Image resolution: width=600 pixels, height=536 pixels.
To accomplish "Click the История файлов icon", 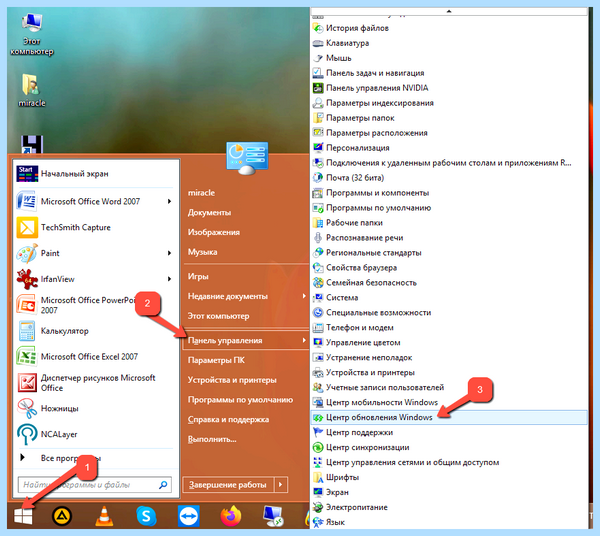I will click(318, 28).
